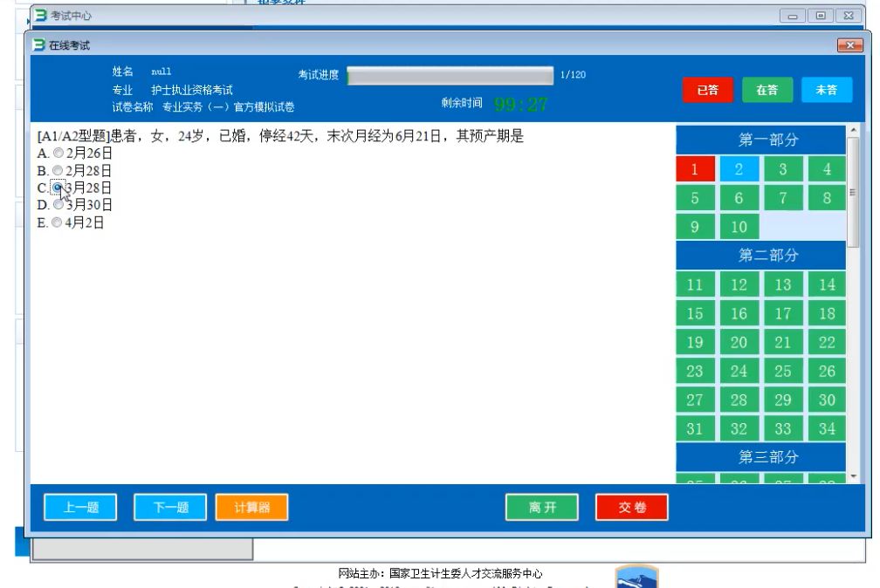Jump to question 14

tap(827, 284)
